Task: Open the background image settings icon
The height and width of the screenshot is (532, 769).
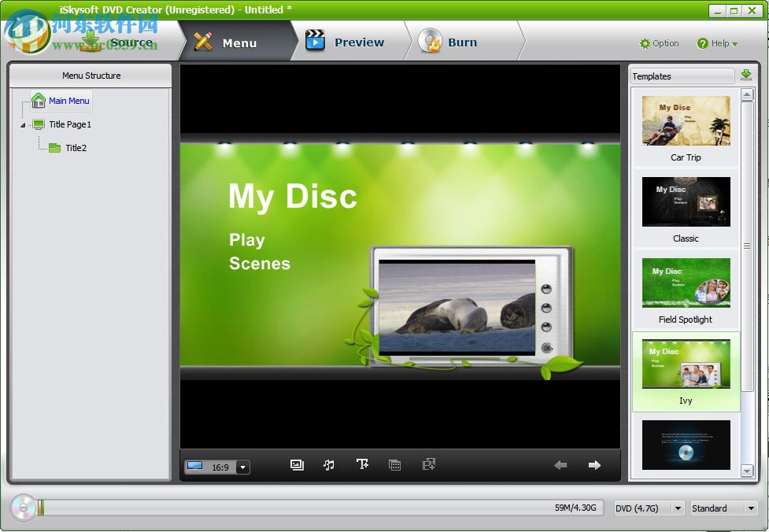Action: pyautogui.click(x=297, y=464)
